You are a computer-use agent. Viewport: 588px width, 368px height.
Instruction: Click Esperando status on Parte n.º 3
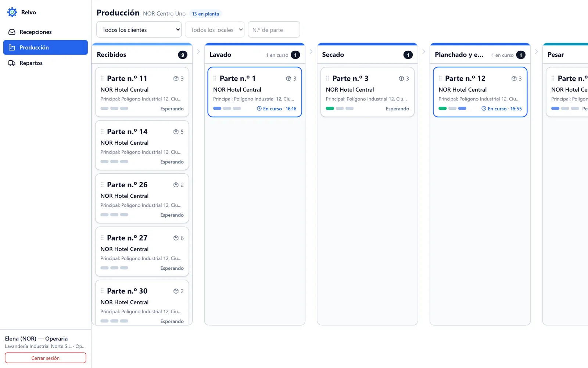[397, 109]
